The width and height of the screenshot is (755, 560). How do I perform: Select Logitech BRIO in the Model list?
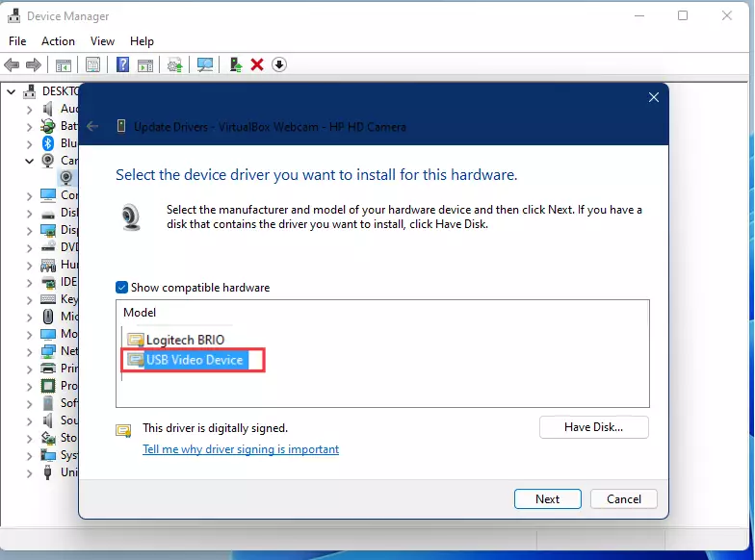click(184, 340)
